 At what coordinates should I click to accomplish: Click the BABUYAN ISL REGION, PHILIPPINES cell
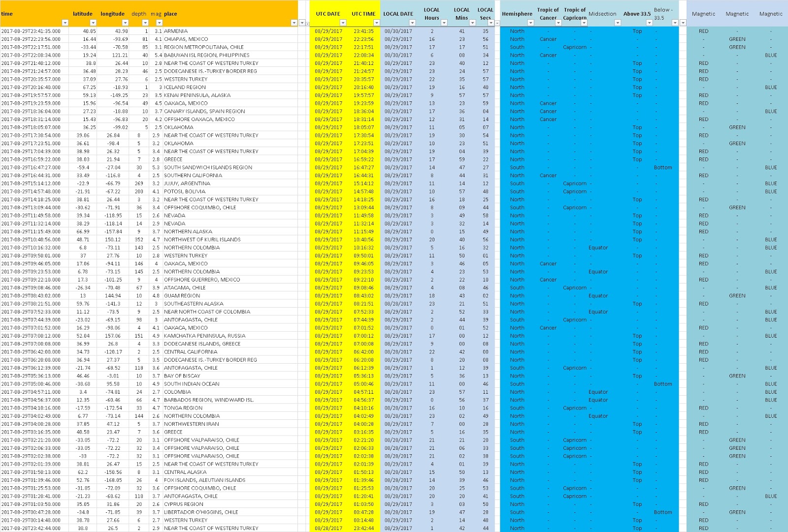[x=230, y=55]
